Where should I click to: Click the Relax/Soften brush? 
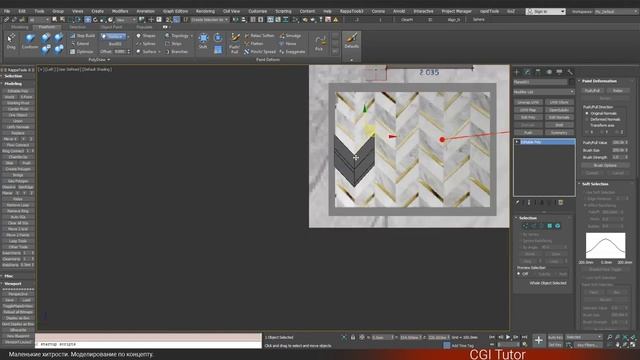point(260,36)
